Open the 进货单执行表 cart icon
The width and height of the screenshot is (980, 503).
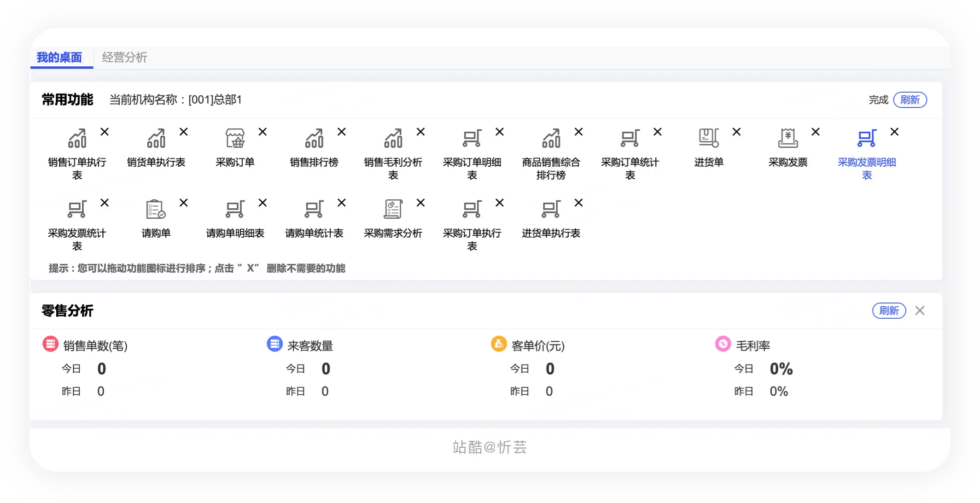click(x=551, y=209)
